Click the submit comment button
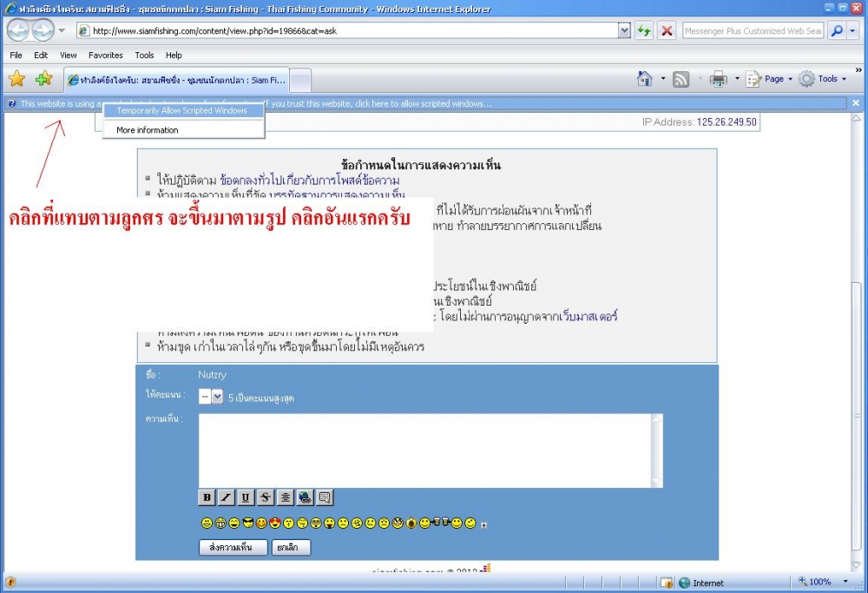Screen dimensions: 868x593 tap(233, 547)
